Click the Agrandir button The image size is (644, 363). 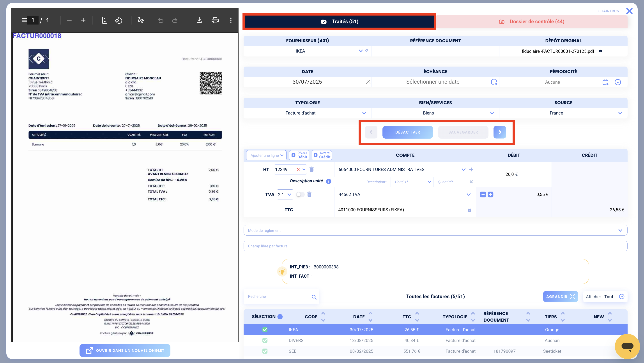point(560,296)
